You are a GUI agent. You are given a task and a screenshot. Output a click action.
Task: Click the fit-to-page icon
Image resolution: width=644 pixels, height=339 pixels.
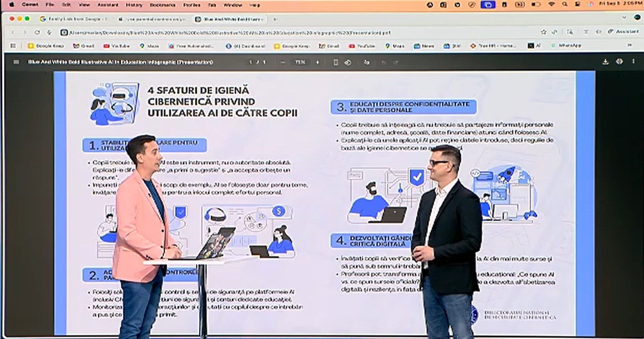tap(335, 62)
